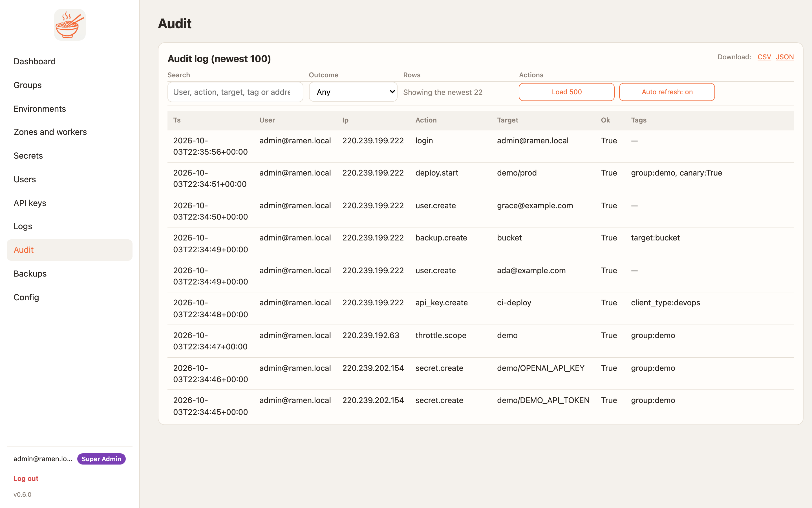Click the api_key.create action cell
The image size is (812, 508).
click(441, 303)
